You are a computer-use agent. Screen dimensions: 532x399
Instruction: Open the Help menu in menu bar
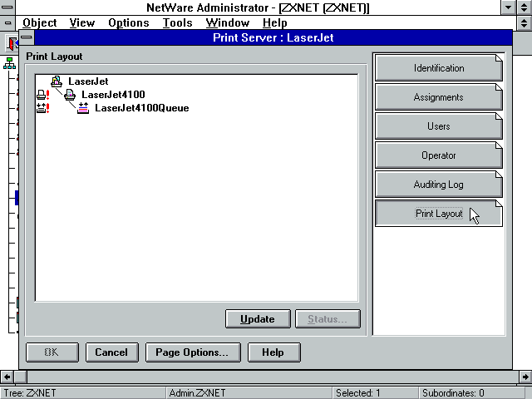(x=275, y=22)
